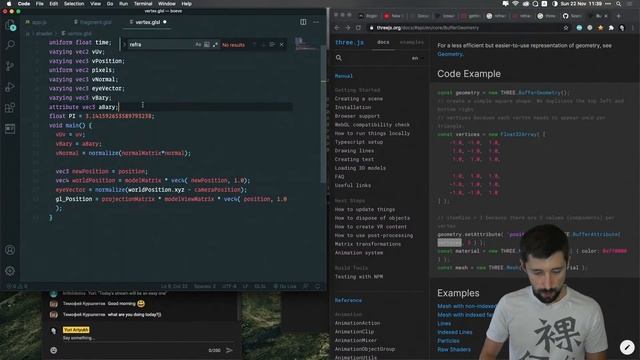Click the round pencil edit button at bottom right
Screen dimensions: 640x360
coord(627,347)
